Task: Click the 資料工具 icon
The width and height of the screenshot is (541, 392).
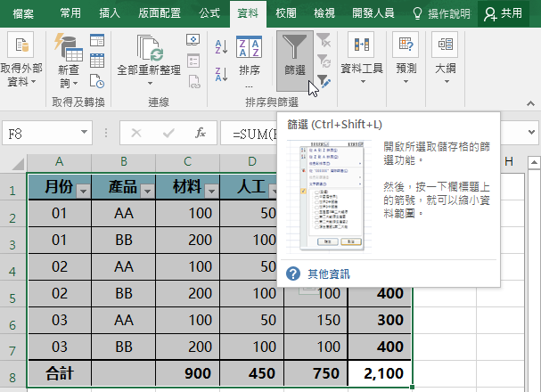Action: (361, 45)
